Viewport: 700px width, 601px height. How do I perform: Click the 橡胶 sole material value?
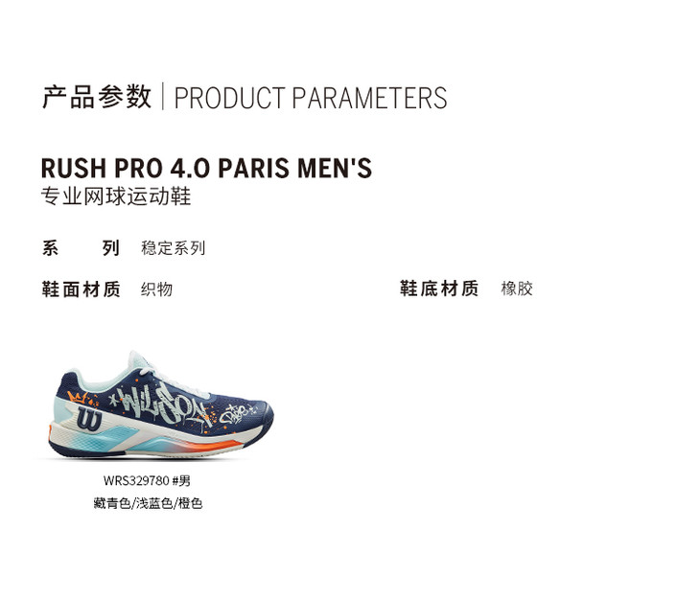(x=517, y=289)
